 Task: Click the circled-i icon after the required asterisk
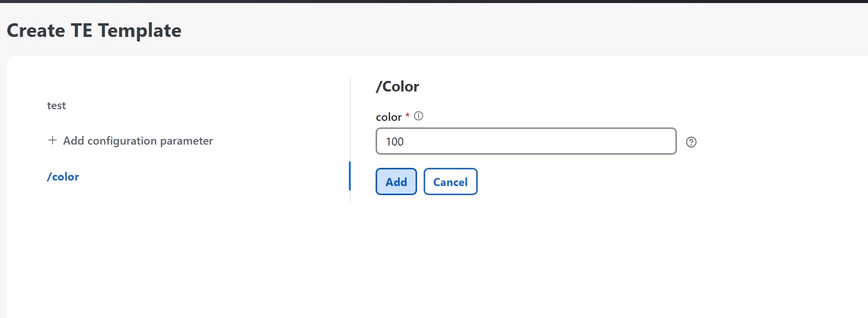tap(418, 116)
